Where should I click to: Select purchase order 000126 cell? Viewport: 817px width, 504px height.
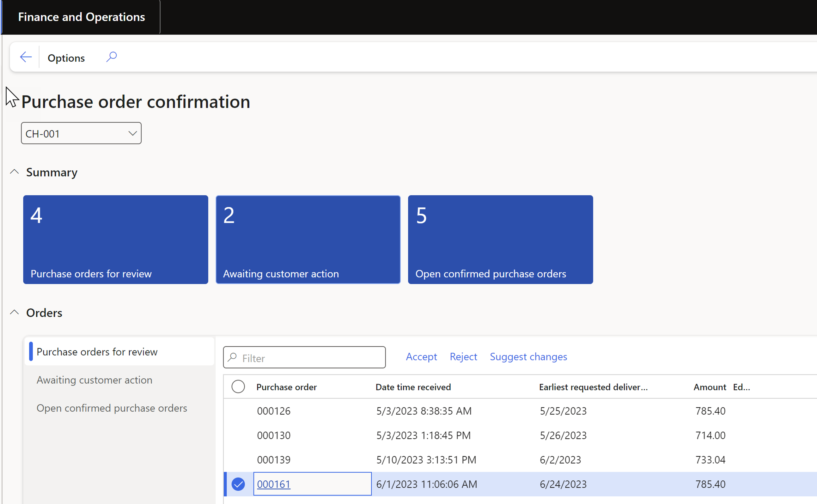tap(274, 411)
